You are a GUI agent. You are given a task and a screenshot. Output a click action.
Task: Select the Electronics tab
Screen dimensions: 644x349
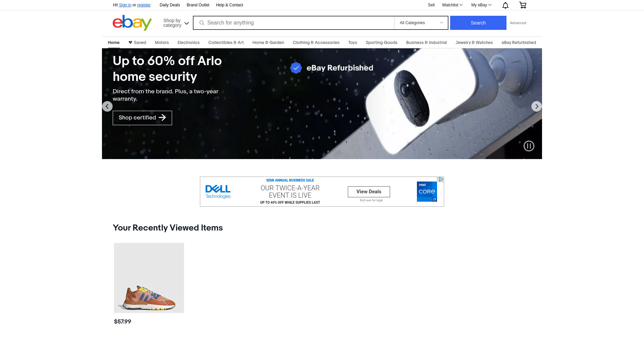coord(189,43)
